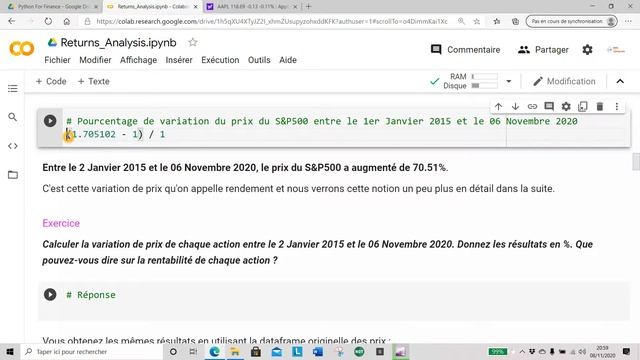Open Microsoft Word from the taskbar
This screenshot has width=640, height=360.
(x=318, y=351)
